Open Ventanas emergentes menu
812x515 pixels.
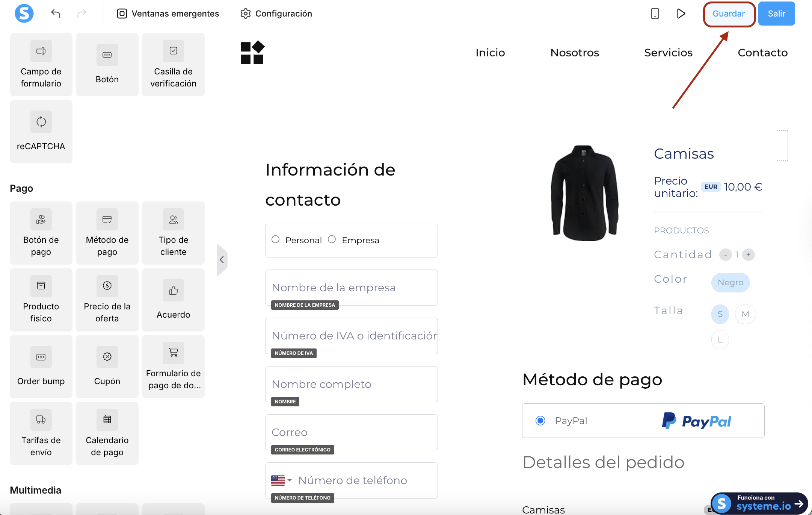tap(168, 14)
